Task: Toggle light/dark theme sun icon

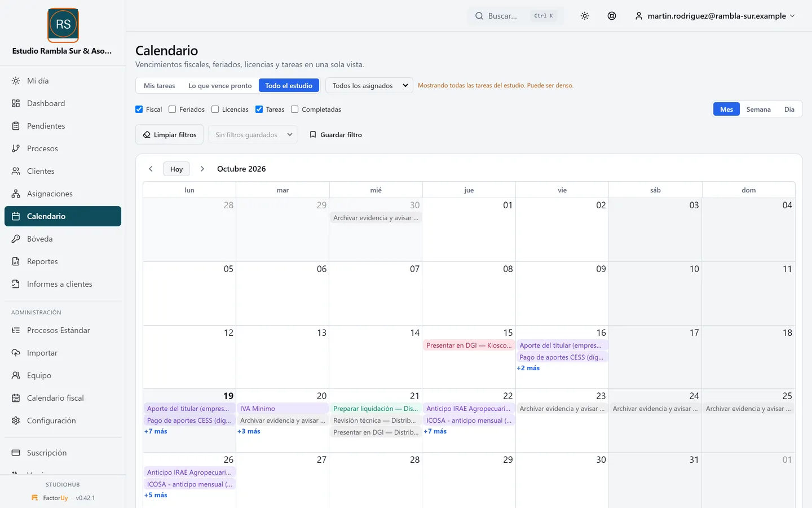Action: (x=585, y=16)
